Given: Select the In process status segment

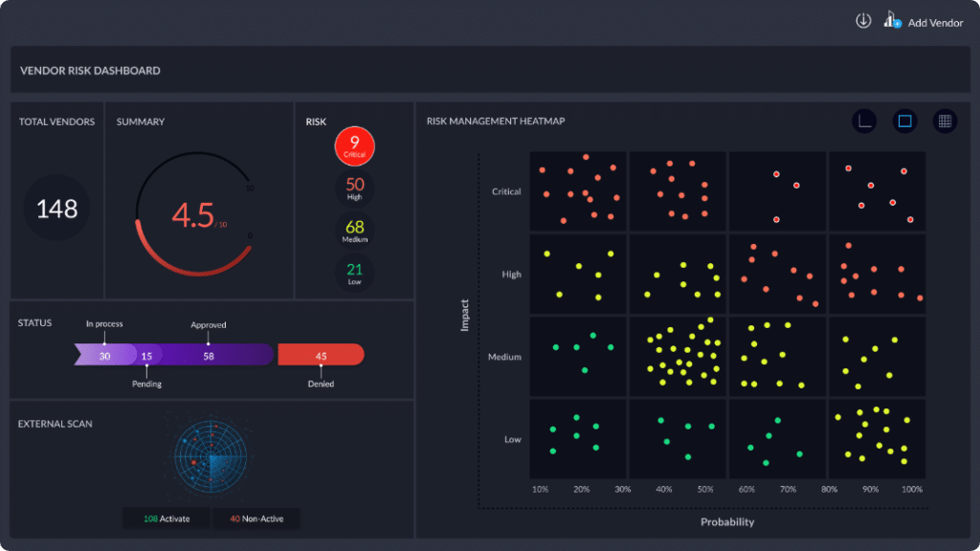Looking at the screenshot, I should (104, 355).
